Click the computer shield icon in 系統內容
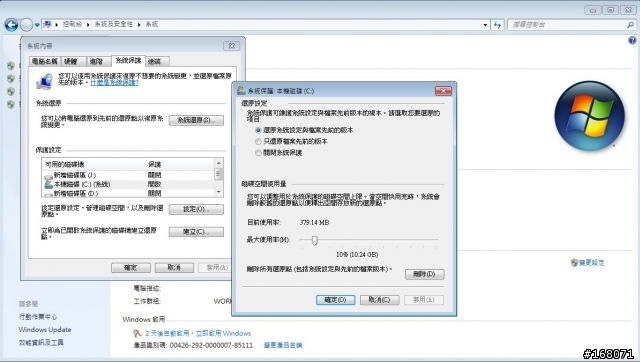Viewport: 640px width, 362px height. (44, 81)
